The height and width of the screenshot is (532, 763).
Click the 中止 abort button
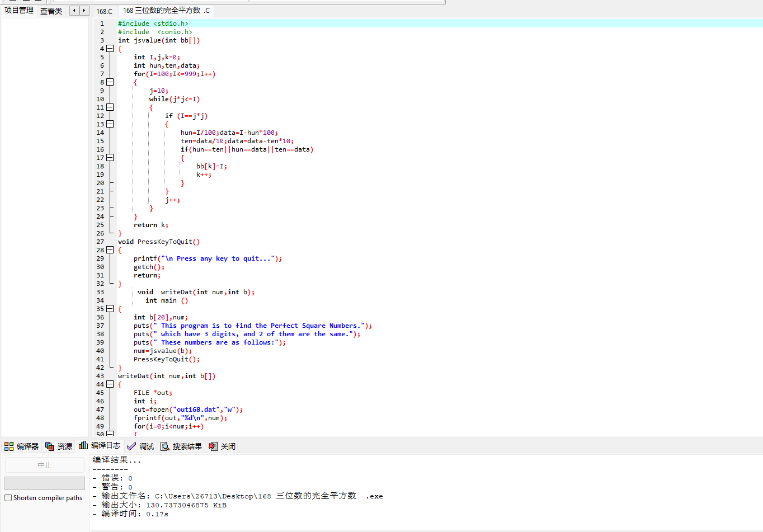[x=45, y=465]
